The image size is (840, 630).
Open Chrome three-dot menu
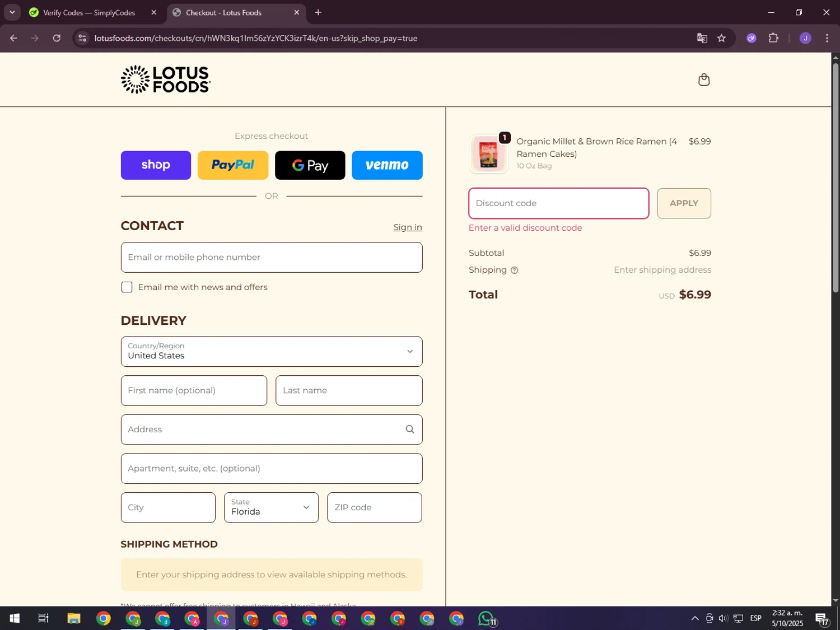pos(827,38)
